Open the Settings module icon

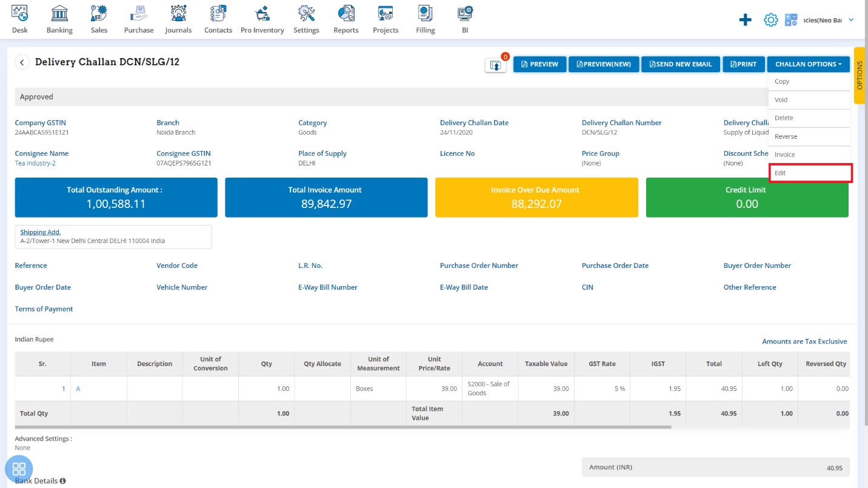tap(306, 13)
